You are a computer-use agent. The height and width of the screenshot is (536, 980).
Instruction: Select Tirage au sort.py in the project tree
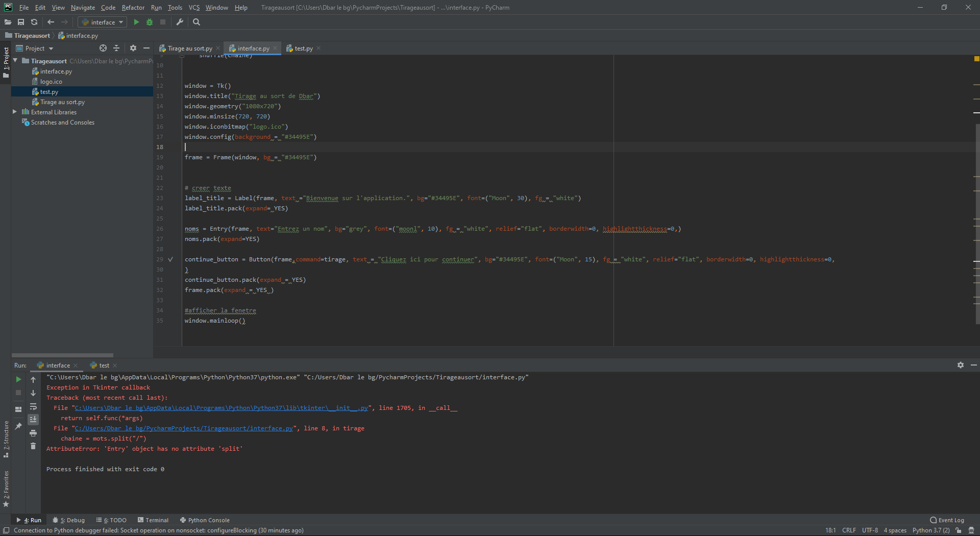(62, 102)
